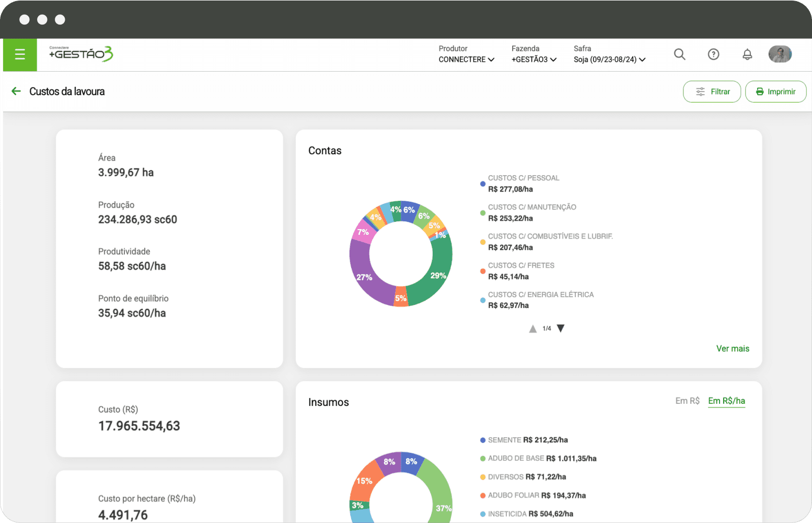Expand the Produtor CONNECTERE dropdown
The image size is (812, 523).
point(466,60)
